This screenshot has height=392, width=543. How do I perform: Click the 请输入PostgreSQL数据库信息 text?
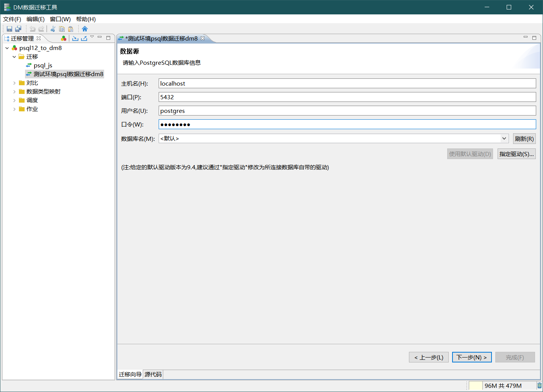162,63
